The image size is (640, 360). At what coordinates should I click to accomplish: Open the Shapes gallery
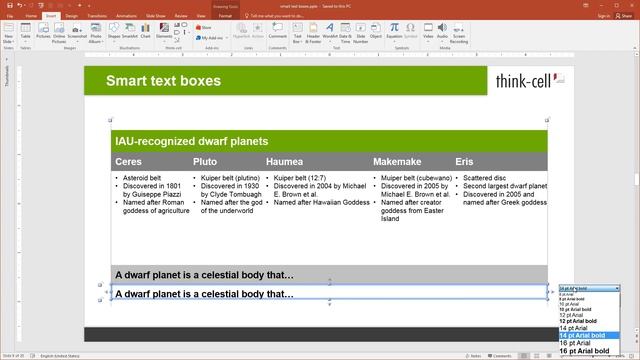114,32
